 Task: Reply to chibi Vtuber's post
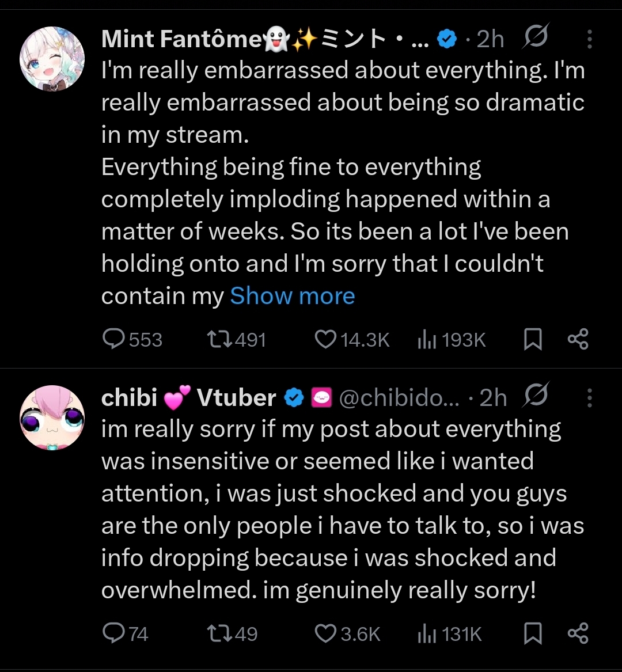[114, 633]
